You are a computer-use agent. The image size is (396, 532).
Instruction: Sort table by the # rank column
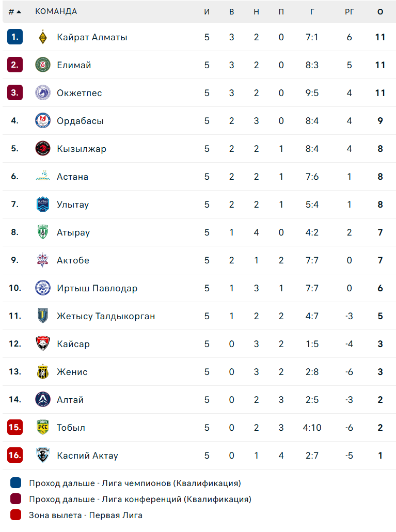pos(14,11)
